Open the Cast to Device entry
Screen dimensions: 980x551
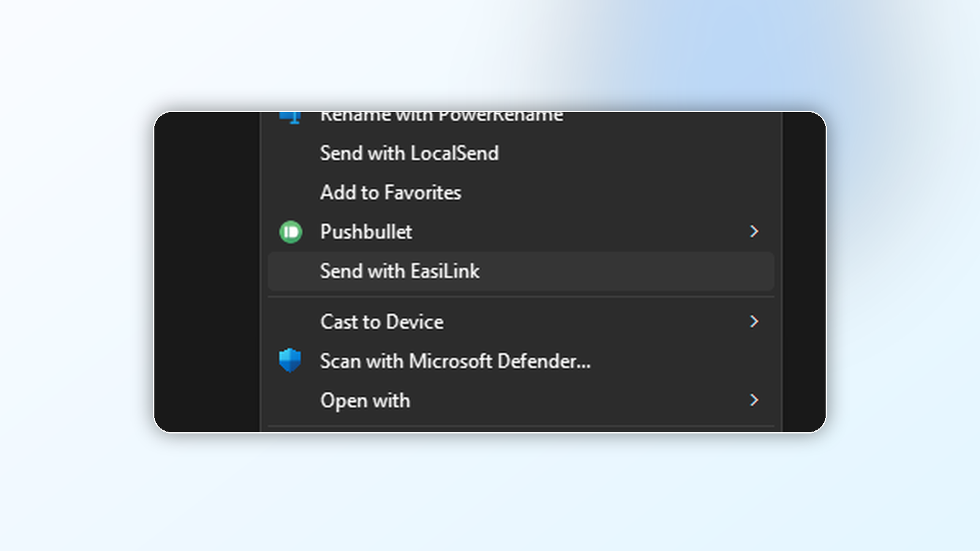(521, 322)
